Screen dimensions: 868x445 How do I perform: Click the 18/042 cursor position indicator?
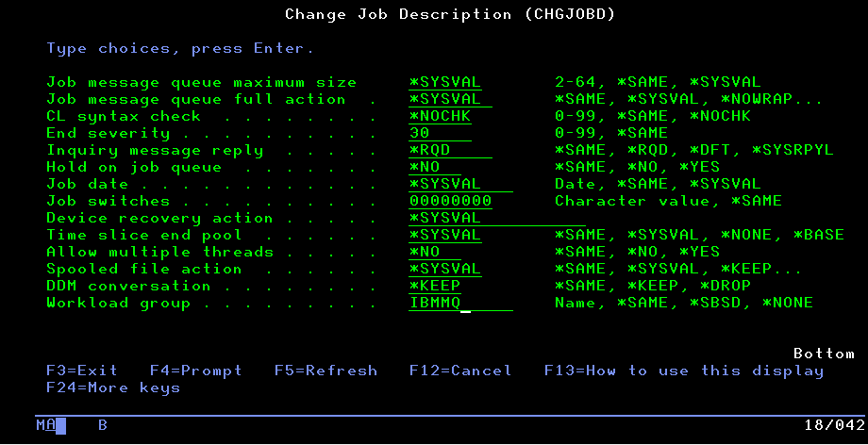(834, 425)
